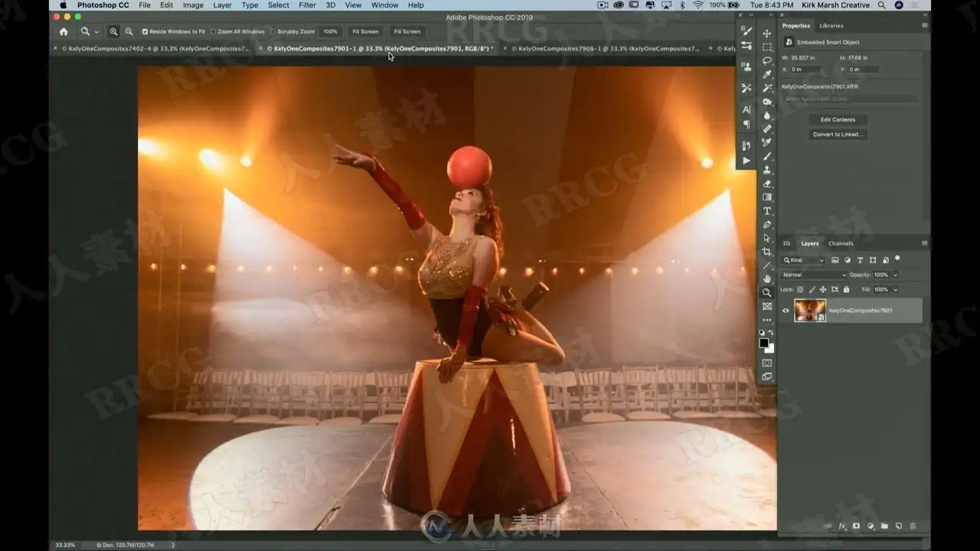The width and height of the screenshot is (980, 551).
Task: Toggle Lock All padlock in Layers panel
Action: click(846, 290)
